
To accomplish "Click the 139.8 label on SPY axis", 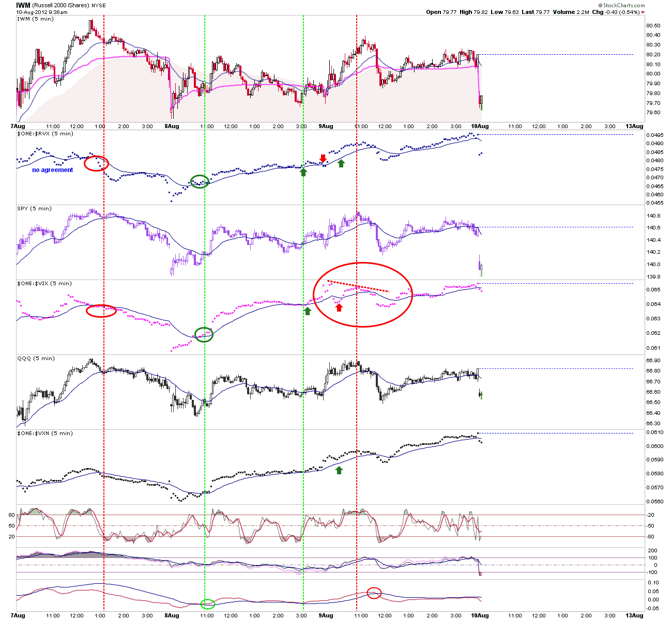I will coord(653,277).
